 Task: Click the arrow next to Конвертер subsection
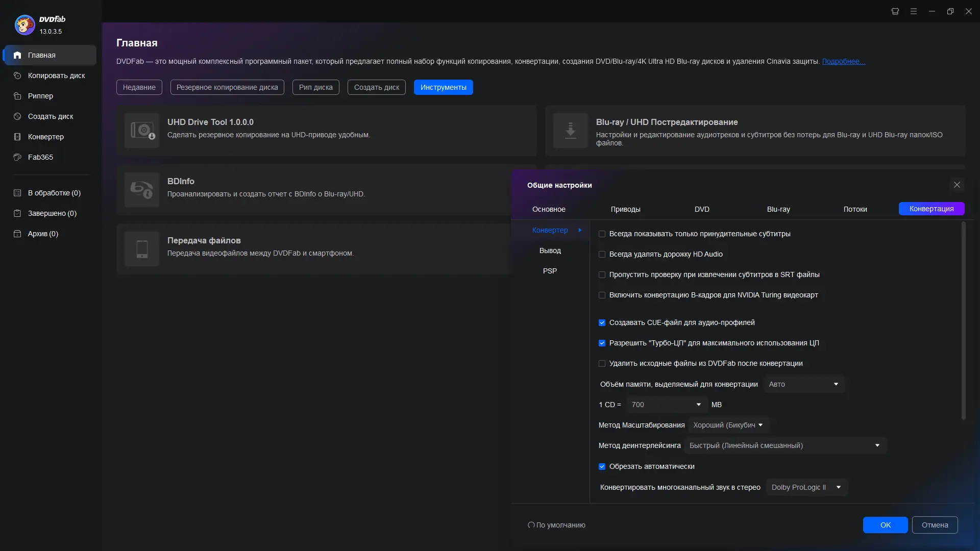pyautogui.click(x=580, y=230)
